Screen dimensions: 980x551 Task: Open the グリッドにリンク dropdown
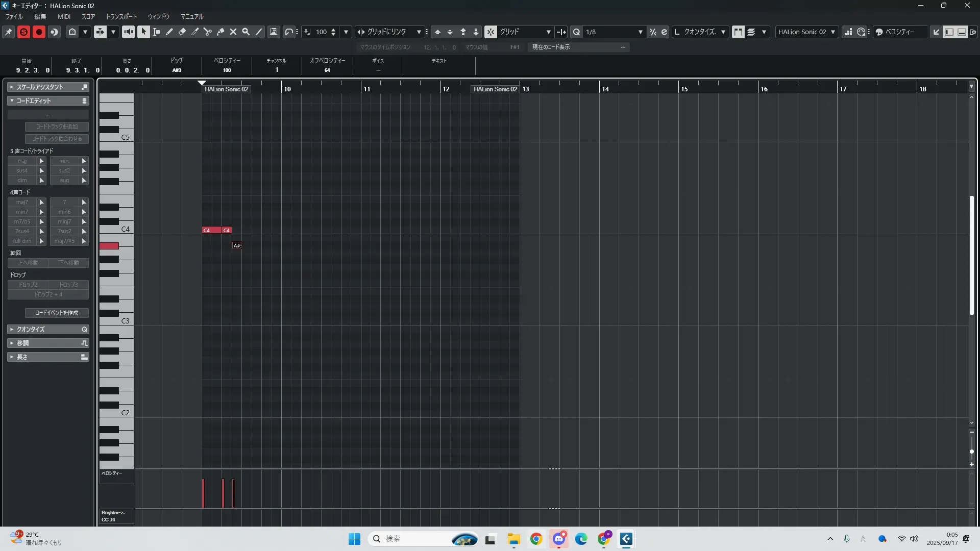[419, 32]
